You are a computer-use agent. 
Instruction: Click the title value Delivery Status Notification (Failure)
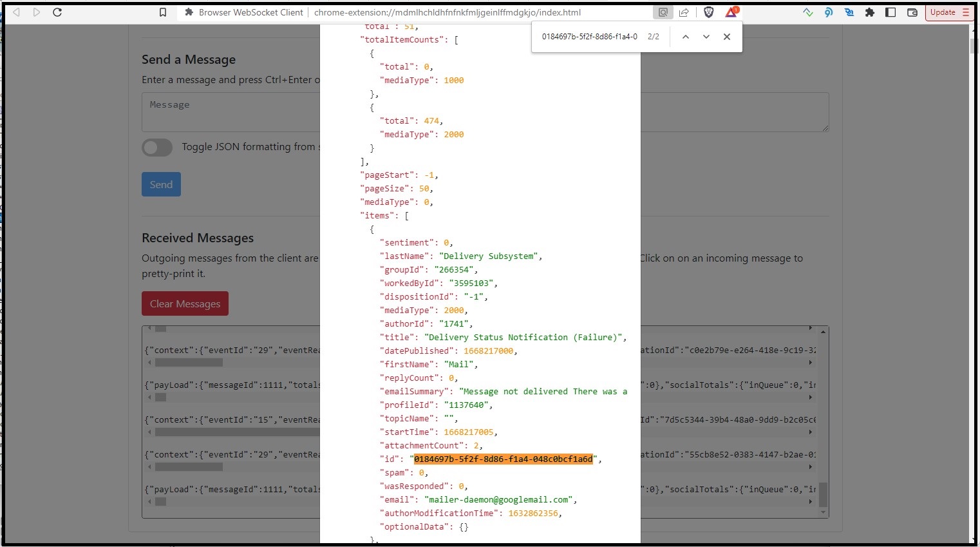(523, 338)
